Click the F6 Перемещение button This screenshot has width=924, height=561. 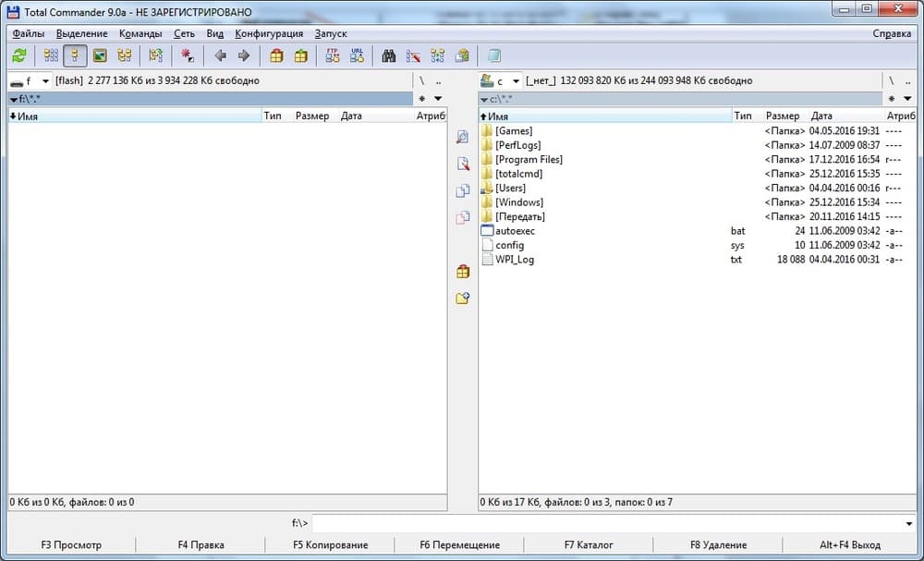(x=459, y=545)
